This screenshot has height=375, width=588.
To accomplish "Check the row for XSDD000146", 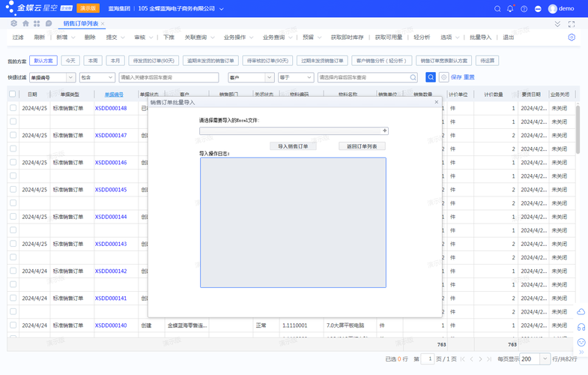I will point(13,162).
